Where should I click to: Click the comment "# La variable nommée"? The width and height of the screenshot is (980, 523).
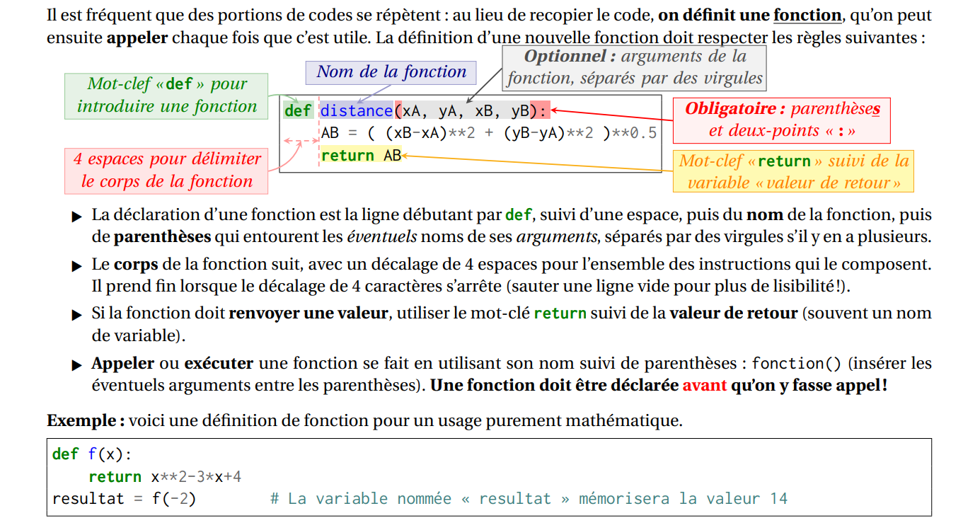[528, 499]
